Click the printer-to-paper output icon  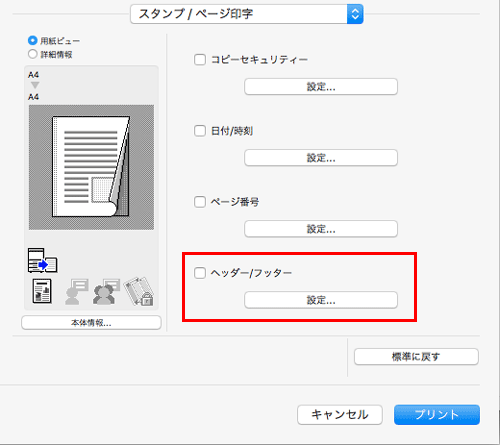coord(42,260)
